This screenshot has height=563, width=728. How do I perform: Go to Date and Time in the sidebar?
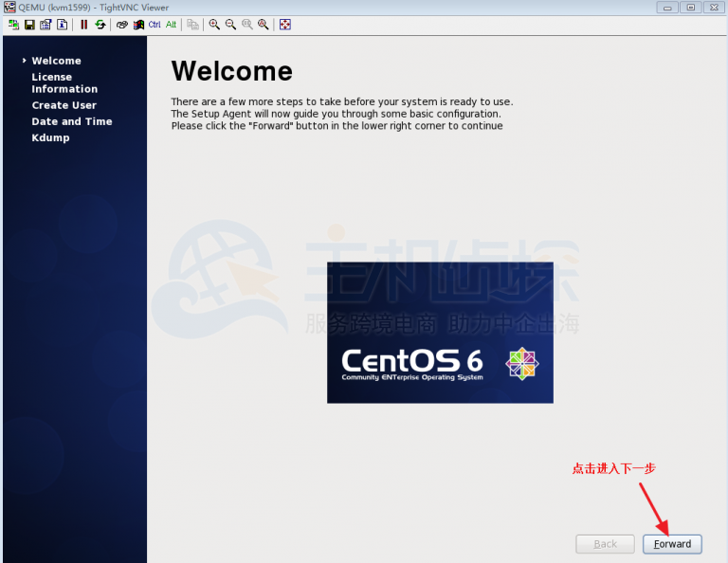[x=72, y=121]
